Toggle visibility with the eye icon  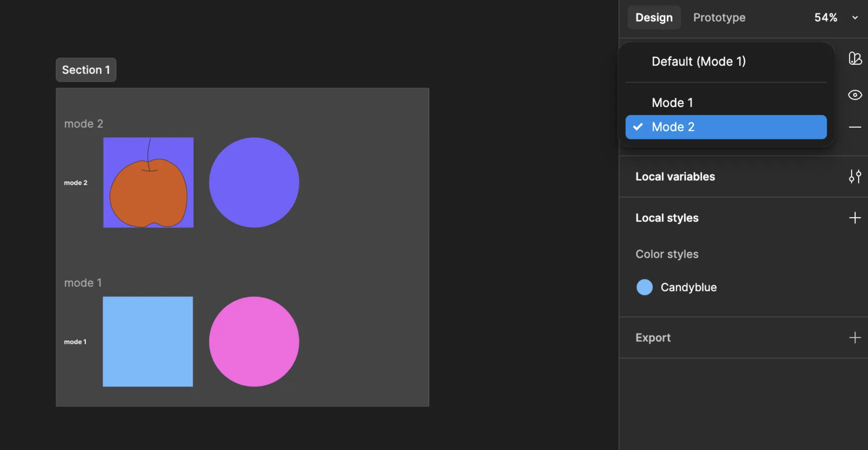(855, 95)
